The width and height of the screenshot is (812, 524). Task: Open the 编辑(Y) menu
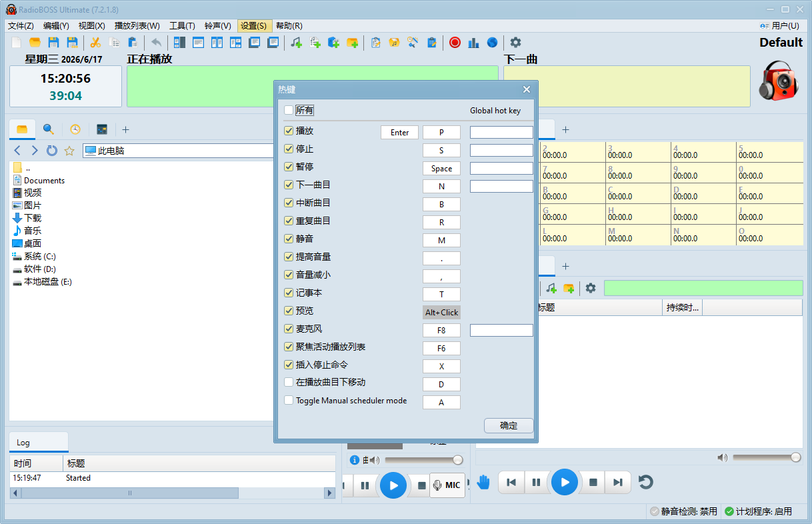click(x=56, y=25)
